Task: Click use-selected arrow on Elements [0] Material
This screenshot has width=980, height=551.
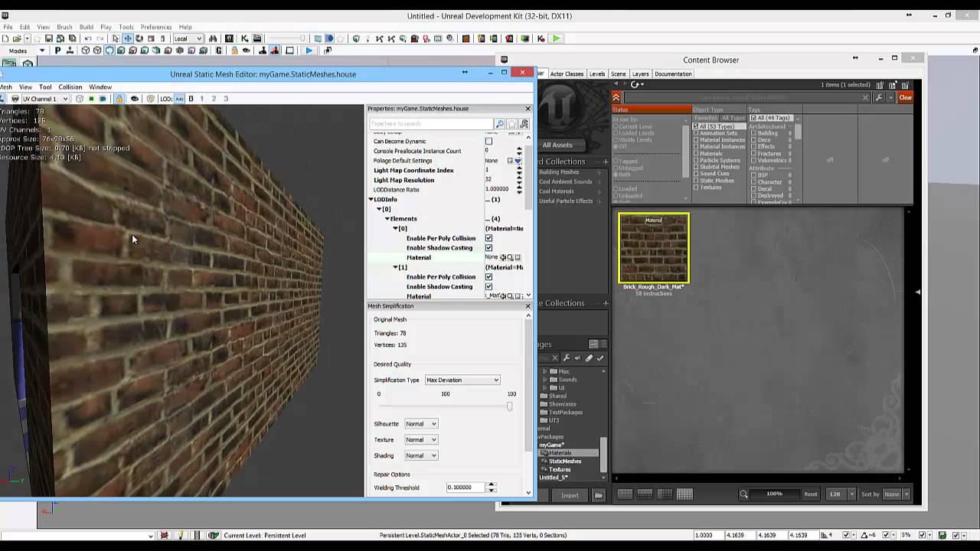Action: [503, 258]
